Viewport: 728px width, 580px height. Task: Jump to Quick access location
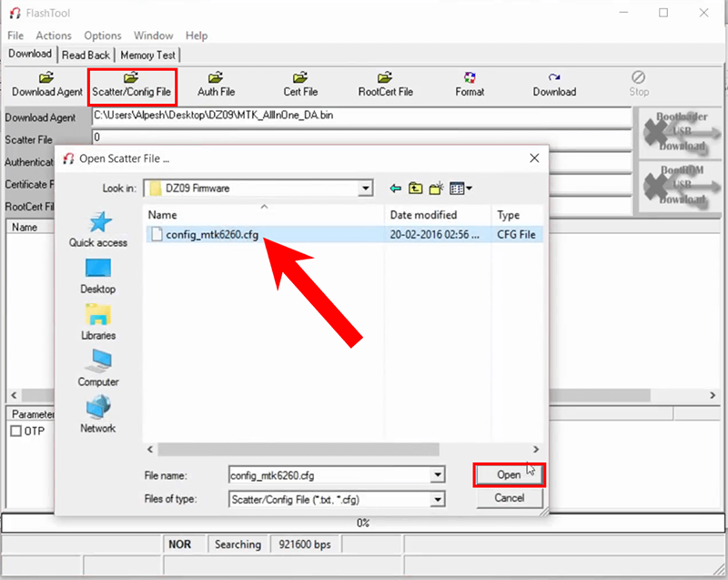click(x=98, y=229)
